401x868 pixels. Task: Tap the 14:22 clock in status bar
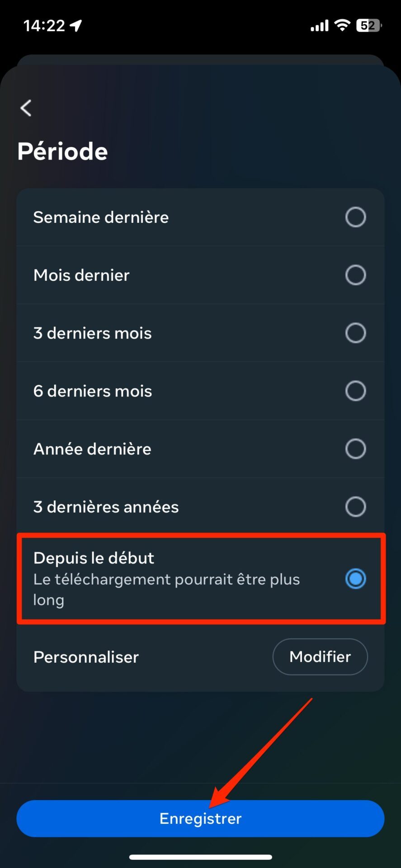click(x=44, y=26)
